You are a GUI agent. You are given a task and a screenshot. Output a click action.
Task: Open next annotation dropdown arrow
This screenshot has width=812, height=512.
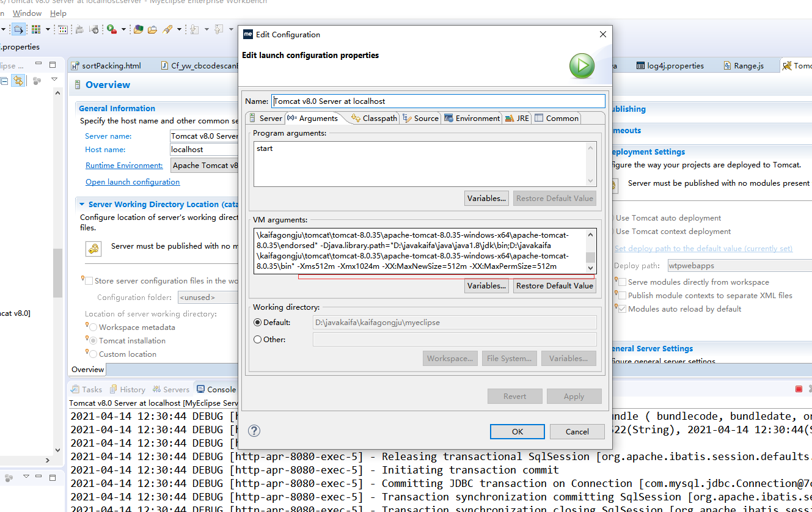(207, 29)
